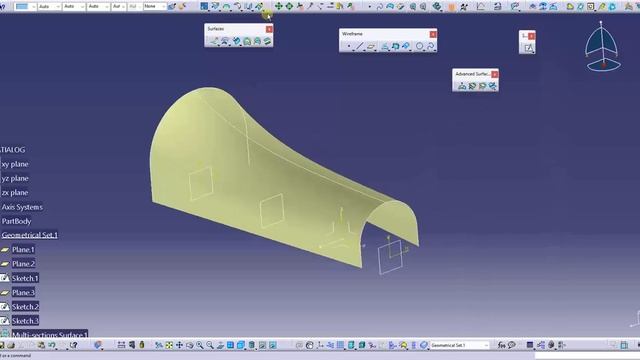
Task: Select Sketch.1 in the specification tree
Action: click(25, 278)
